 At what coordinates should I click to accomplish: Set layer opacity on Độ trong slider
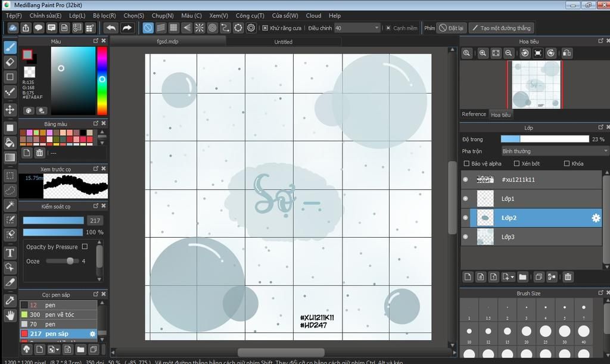coord(544,139)
